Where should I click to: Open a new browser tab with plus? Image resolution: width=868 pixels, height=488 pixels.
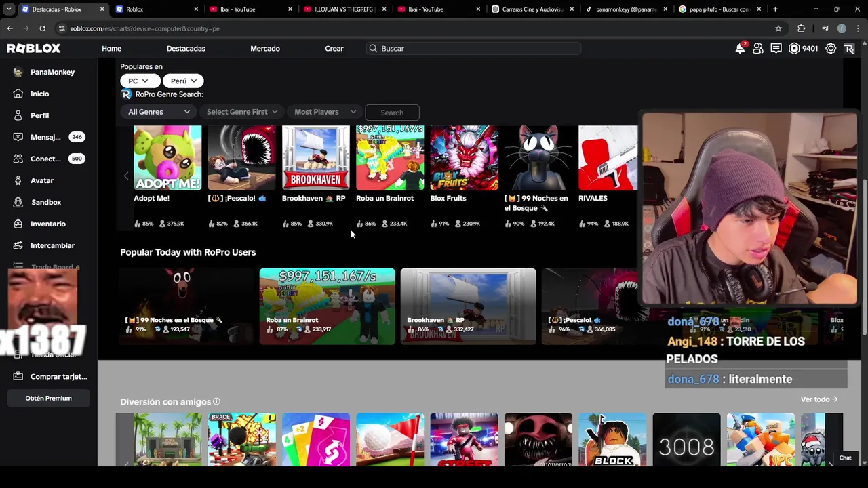coord(775,9)
